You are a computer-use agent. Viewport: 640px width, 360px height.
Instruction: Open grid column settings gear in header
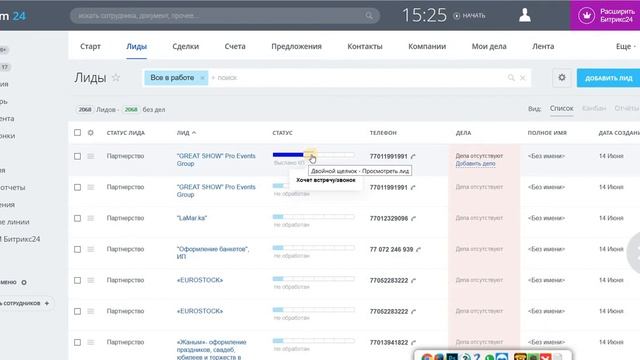91,133
